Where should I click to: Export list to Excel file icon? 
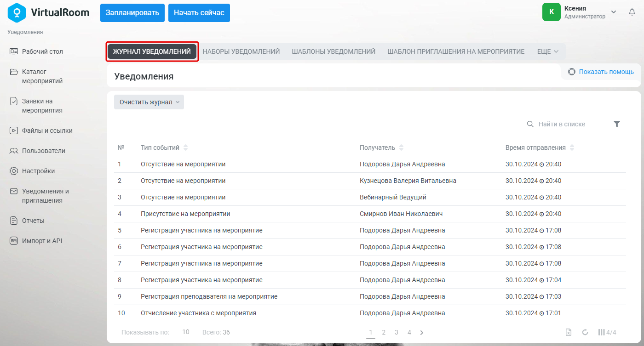[569, 332]
